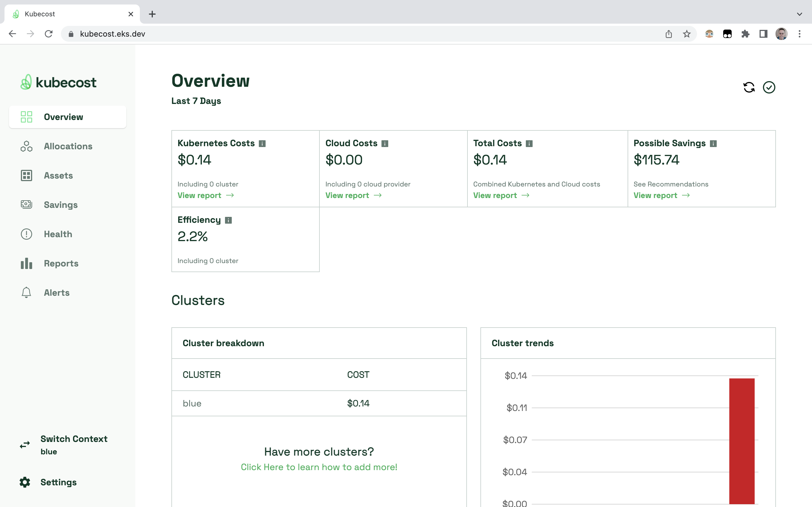Viewport: 812px width, 507px height.
Task: Open the Reports section
Action: click(61, 263)
